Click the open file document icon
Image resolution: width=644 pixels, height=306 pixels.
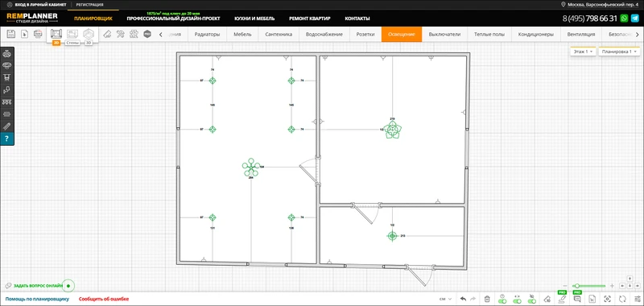click(x=24, y=34)
